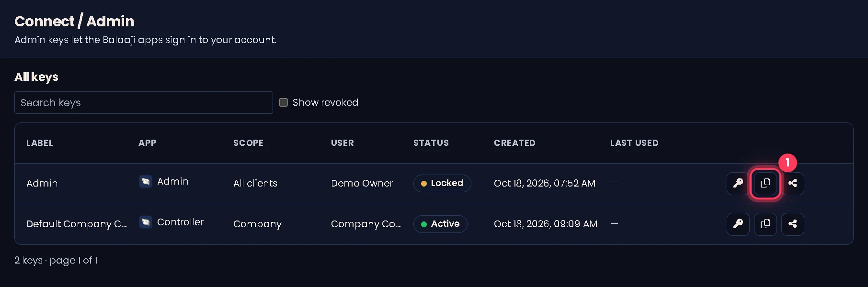868x287 pixels.
Task: Click the key icon for Default Company key
Action: [738, 224]
